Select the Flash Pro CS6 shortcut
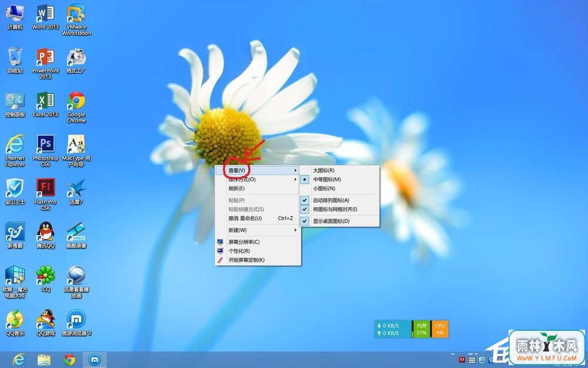 tap(45, 195)
